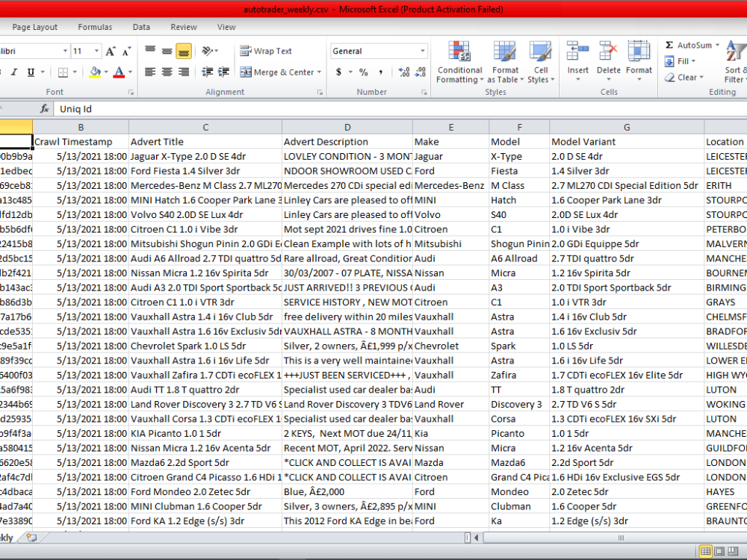Screen dimensions: 747x560
Task: Apply red font color
Action: pos(119,72)
